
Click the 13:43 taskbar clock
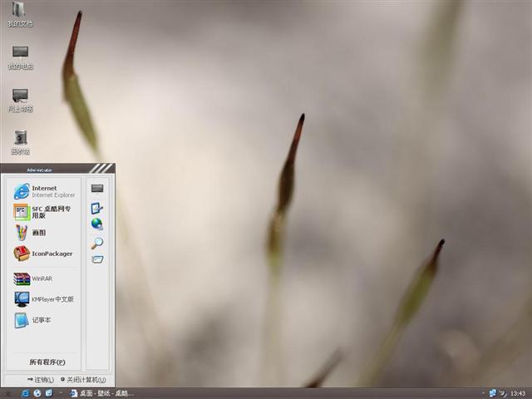518,393
